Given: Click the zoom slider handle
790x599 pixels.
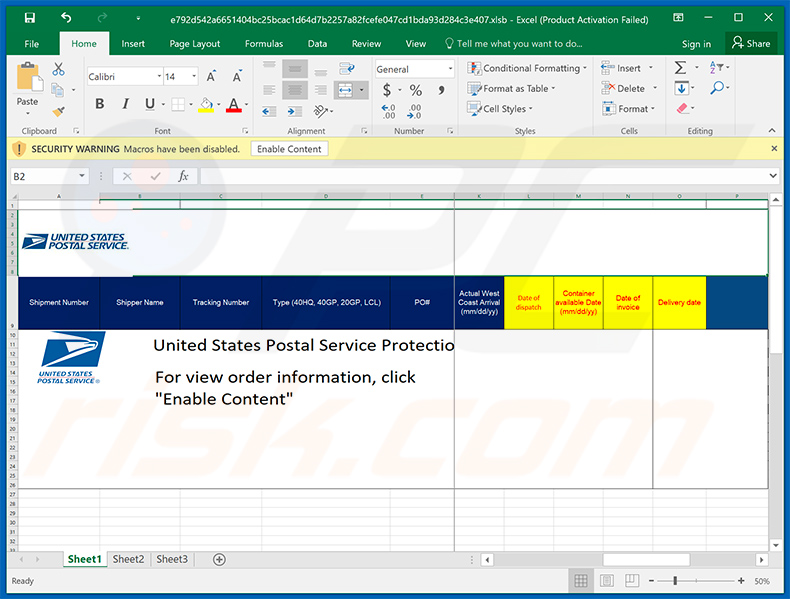Looking at the screenshot, I should point(675,581).
